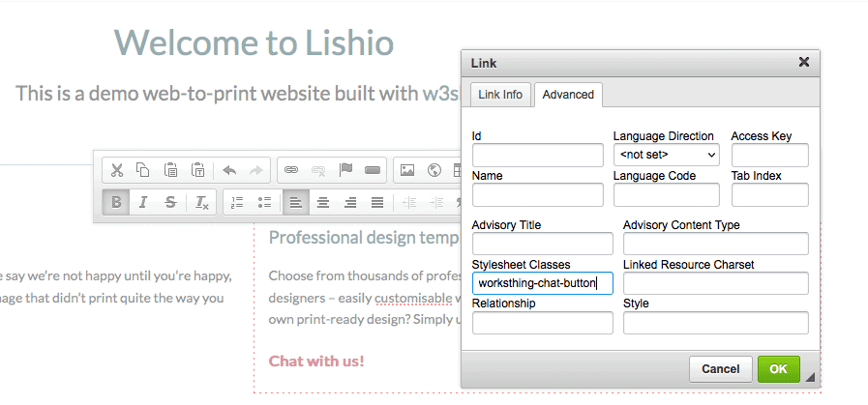868x405 pixels.
Task: Open the Language Direction dropdown
Action: (x=667, y=155)
